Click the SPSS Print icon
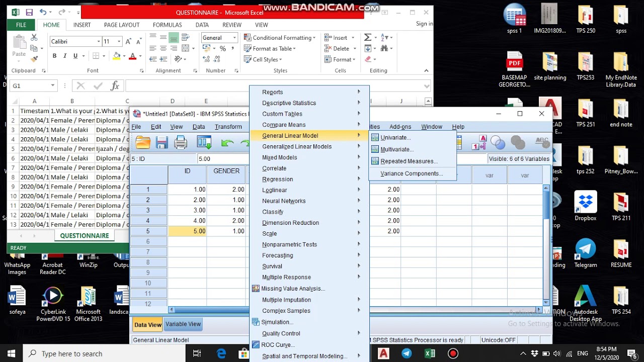The image size is (644, 362). [181, 143]
